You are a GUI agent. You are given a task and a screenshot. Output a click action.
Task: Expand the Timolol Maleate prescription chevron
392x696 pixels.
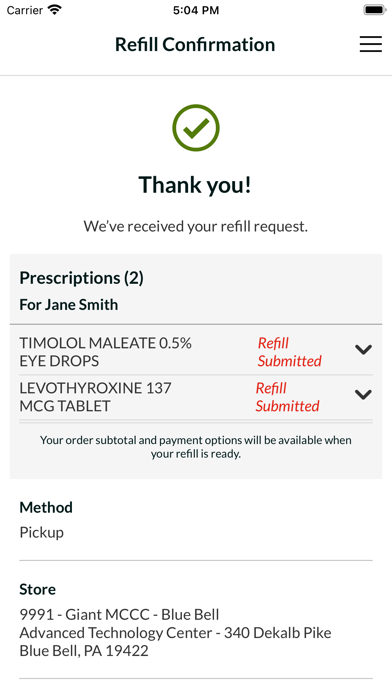click(x=363, y=350)
